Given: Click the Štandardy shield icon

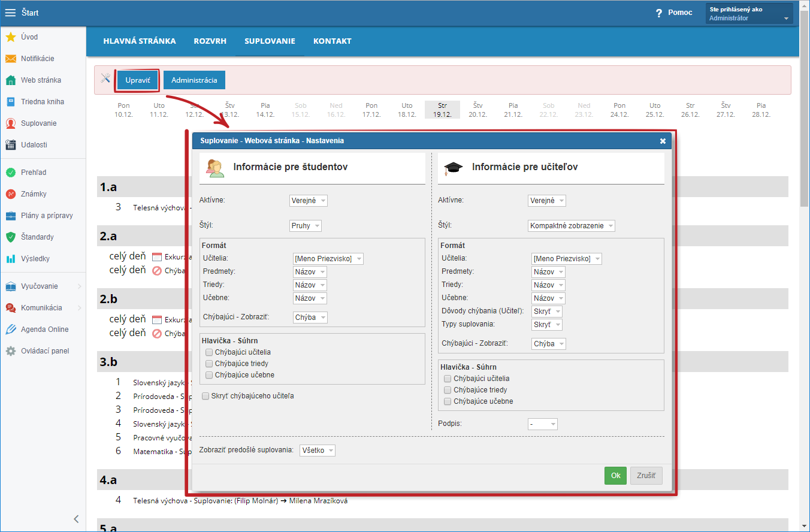Looking at the screenshot, I should [x=11, y=237].
